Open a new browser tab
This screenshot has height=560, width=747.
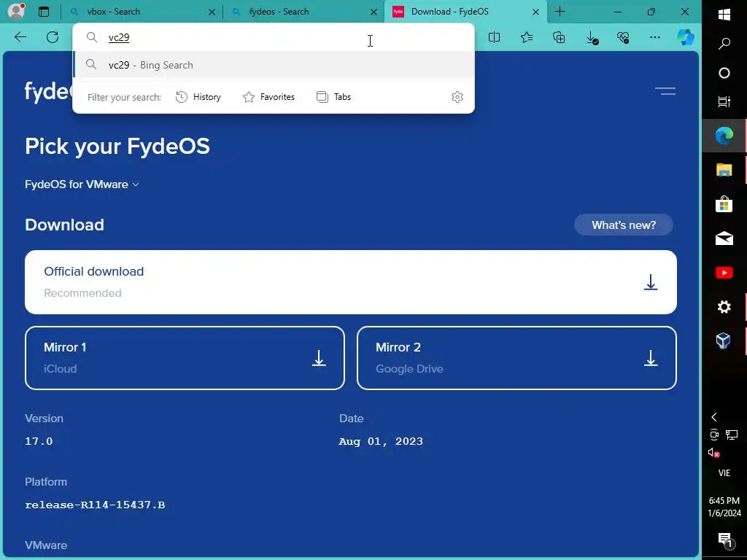tap(560, 12)
